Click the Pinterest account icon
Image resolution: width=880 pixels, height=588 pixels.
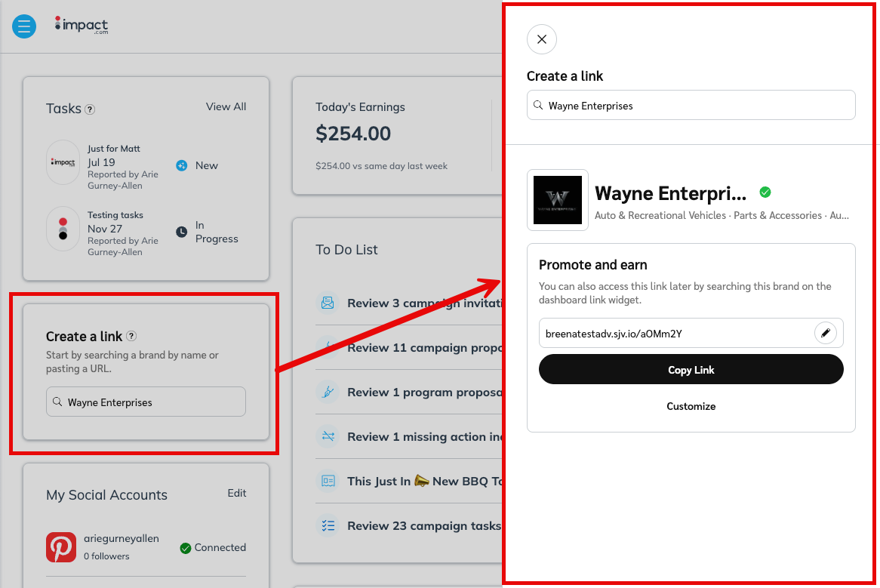(x=61, y=547)
